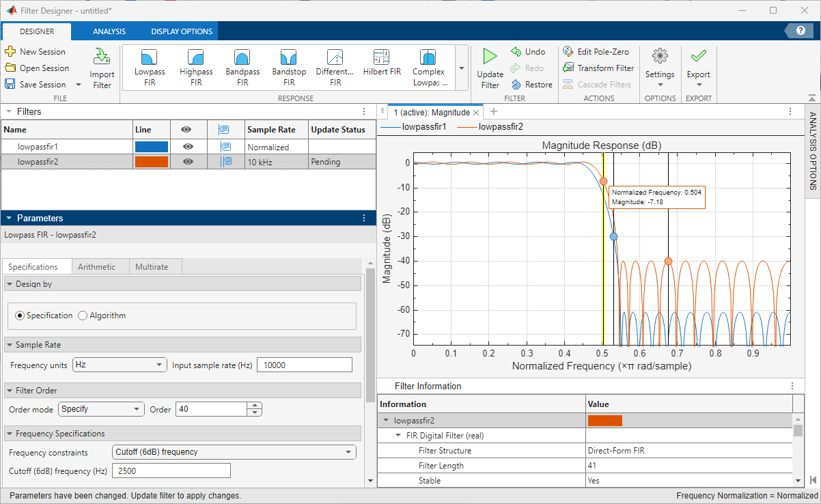Expand the response gallery dropdown arrow
The width and height of the screenshot is (821, 504).
click(461, 68)
